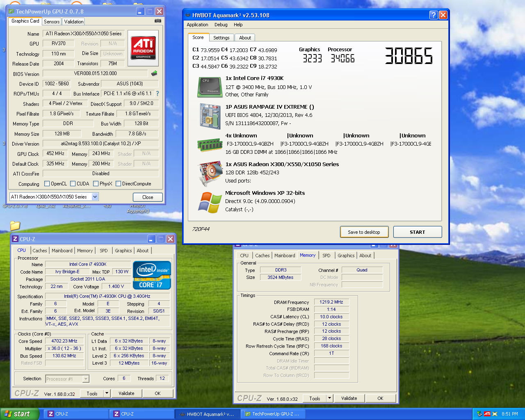525x420 pixels.
Task: Click Save to desktop in Aquamark
Action: coord(364,232)
